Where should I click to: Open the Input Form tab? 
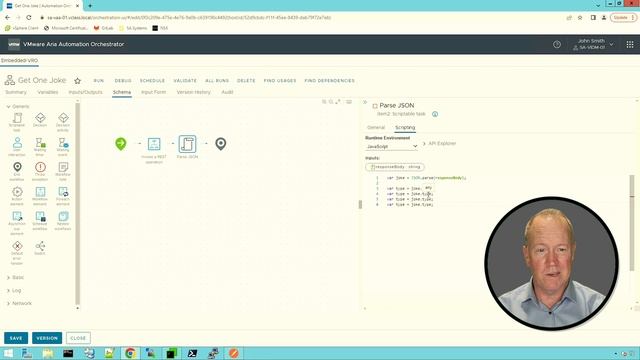[153, 92]
